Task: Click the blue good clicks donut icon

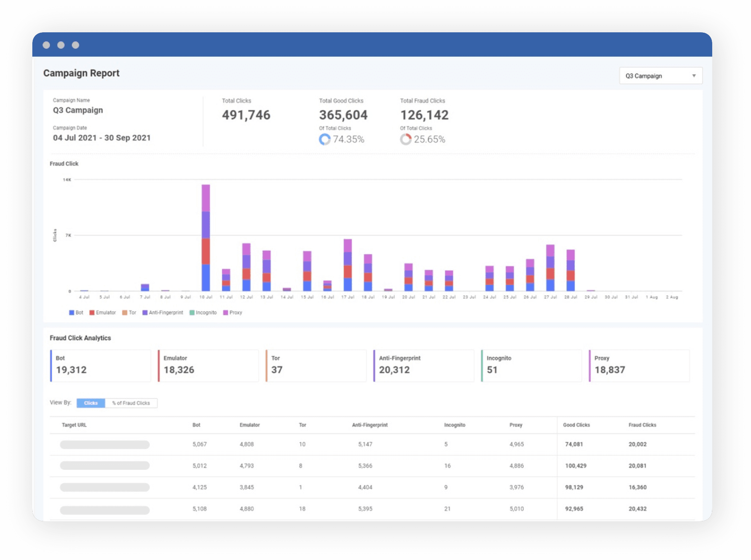Action: 324,139
